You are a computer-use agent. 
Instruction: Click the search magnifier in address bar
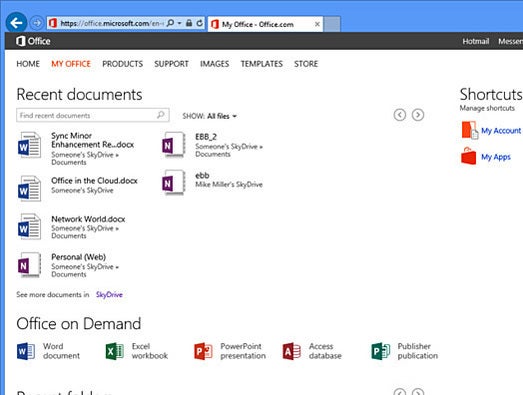[x=170, y=23]
